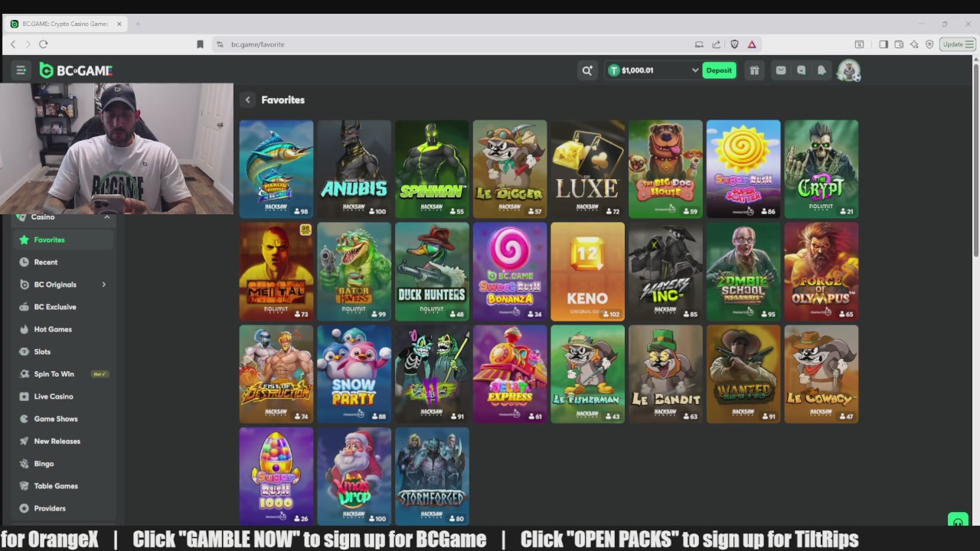
Task: Click the browser back arrow
Action: point(13,44)
